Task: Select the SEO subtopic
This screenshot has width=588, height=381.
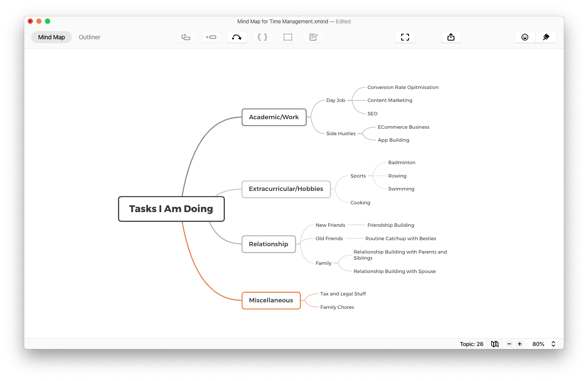Action: 372,114
